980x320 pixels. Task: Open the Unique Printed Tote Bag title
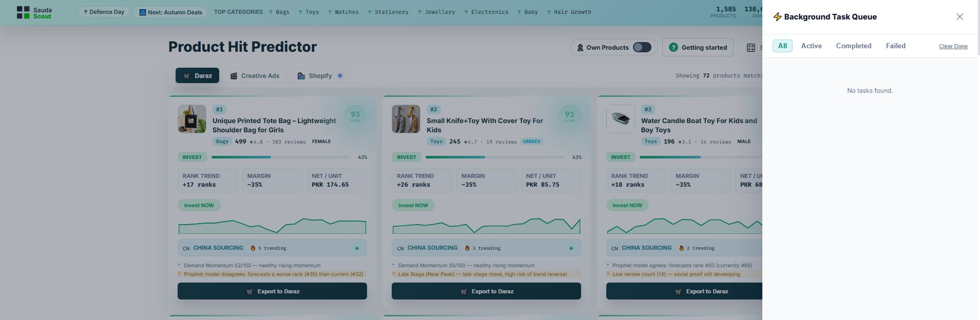click(274, 125)
